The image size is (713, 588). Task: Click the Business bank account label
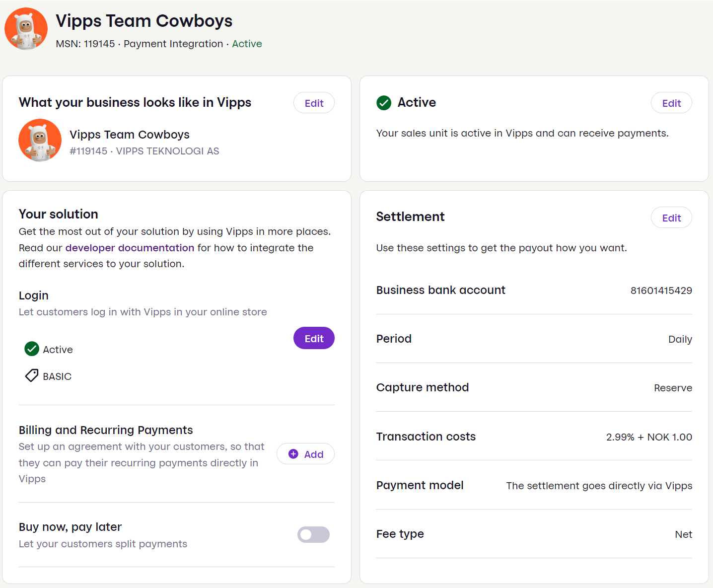pyautogui.click(x=440, y=290)
